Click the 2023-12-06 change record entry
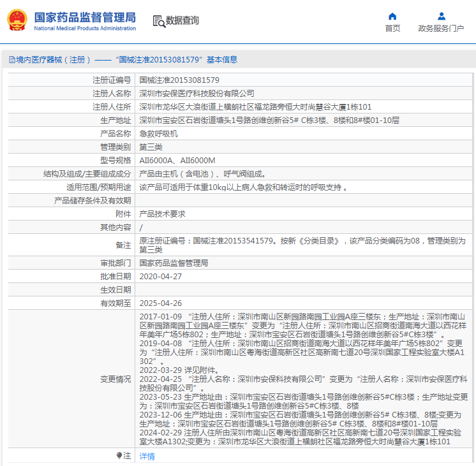The width and height of the screenshot is (476, 466). coord(301,419)
